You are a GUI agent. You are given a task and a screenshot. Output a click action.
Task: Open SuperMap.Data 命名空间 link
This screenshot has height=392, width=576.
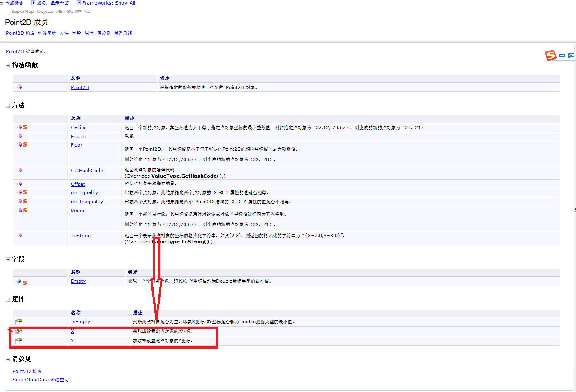pyautogui.click(x=41, y=380)
